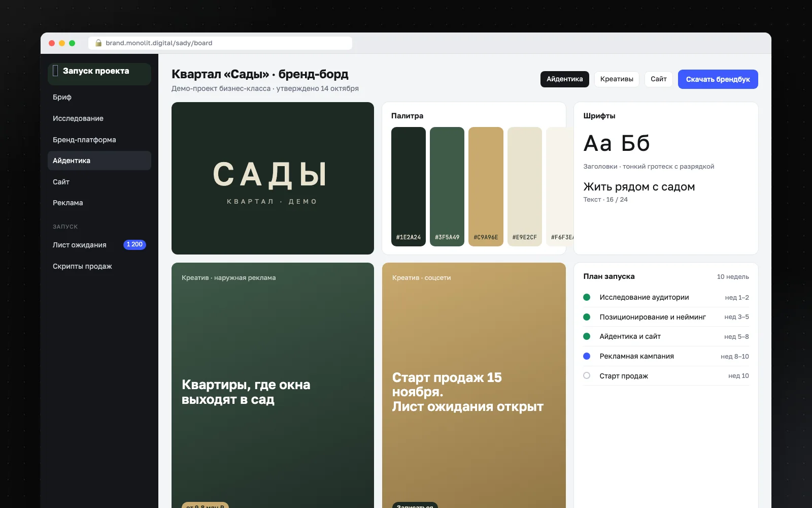Open «Скрипты продаж» in the sidebar

click(x=99, y=266)
